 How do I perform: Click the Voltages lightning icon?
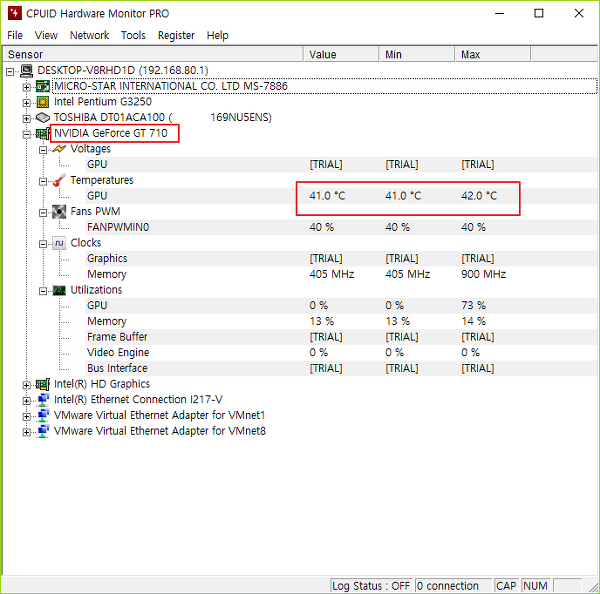(59, 149)
